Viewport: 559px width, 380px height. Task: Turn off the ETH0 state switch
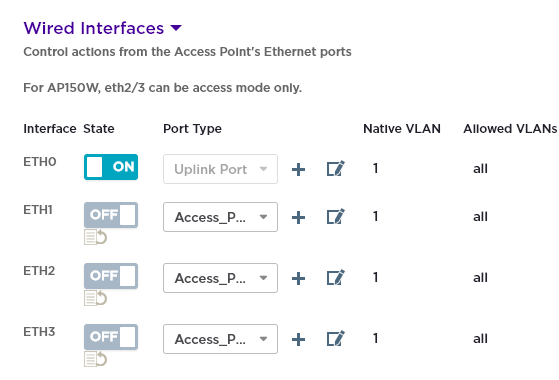[x=111, y=167]
